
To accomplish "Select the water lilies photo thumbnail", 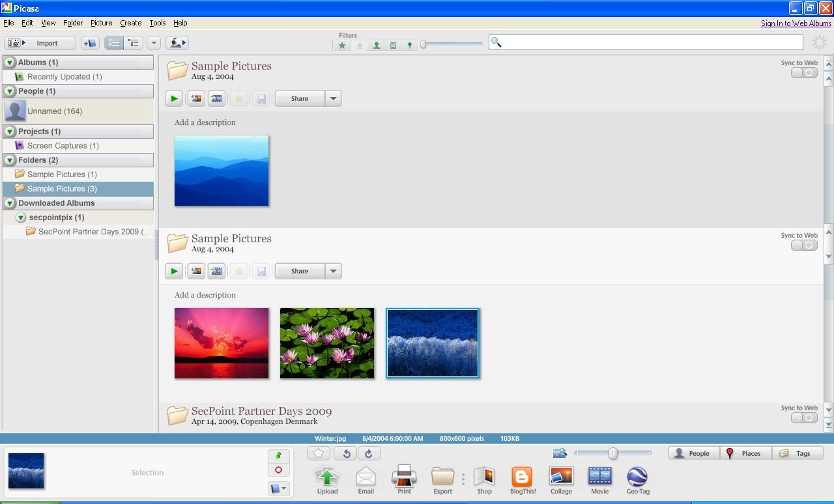I will pos(326,343).
